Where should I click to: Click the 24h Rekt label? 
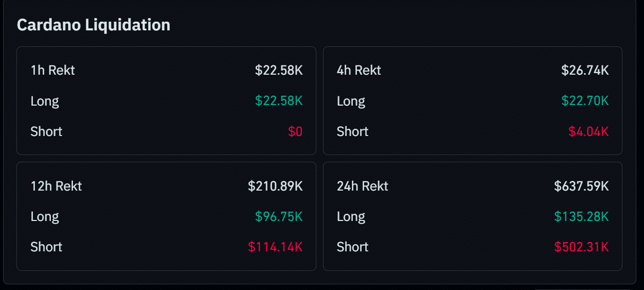coord(362,186)
